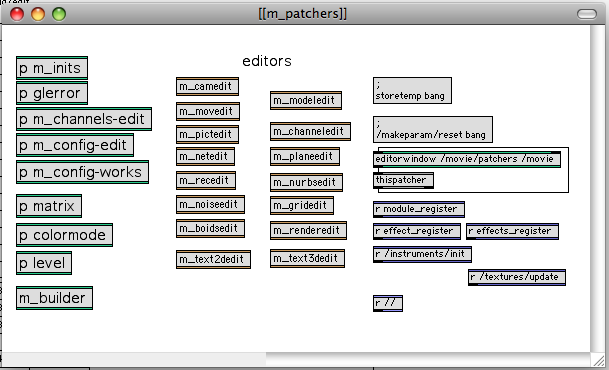Click the m_movedit editor object
Image resolution: width=609 pixels, height=370 pixels.
pyautogui.click(x=207, y=111)
